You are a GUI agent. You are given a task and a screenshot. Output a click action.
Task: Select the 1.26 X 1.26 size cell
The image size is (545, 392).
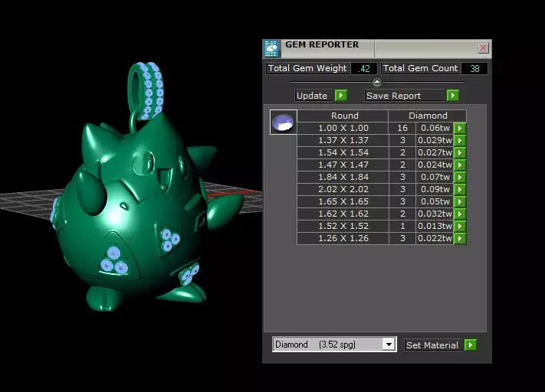[343, 238]
